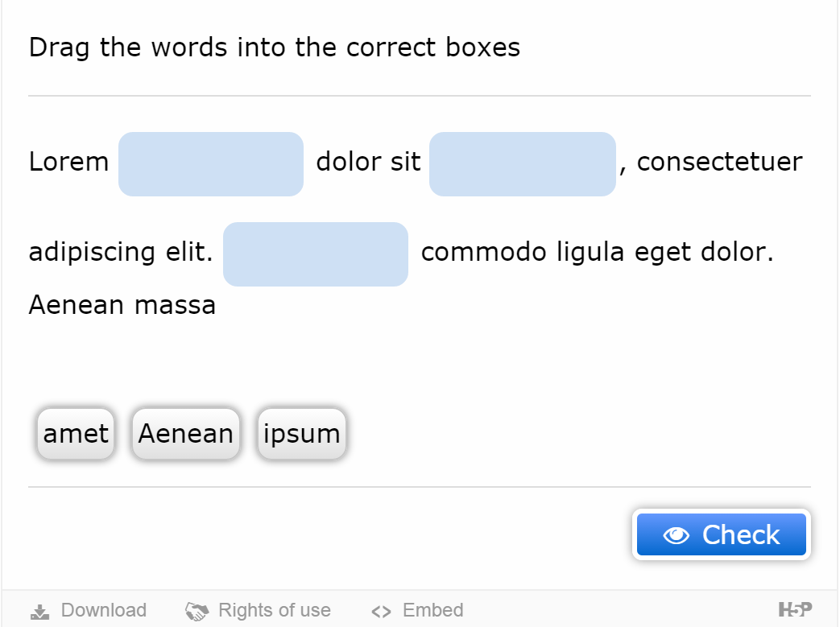Select the draggable word "ipsum"

[x=301, y=434]
